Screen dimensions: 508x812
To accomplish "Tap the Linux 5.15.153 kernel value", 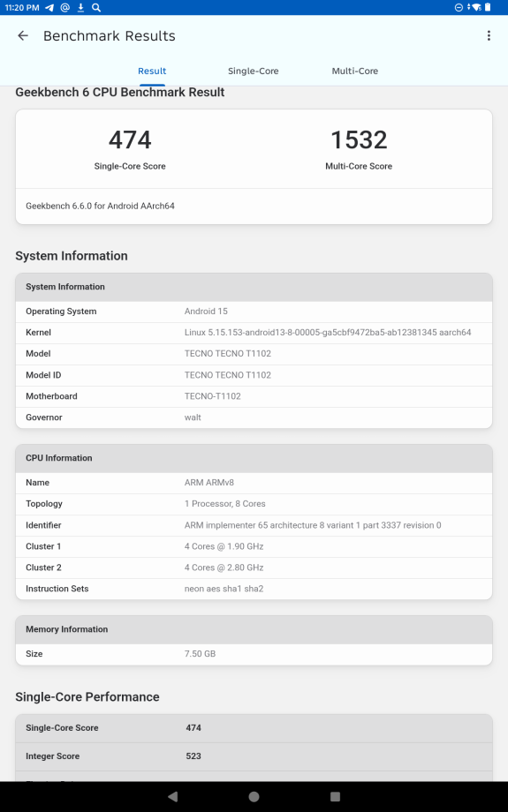I will point(328,333).
